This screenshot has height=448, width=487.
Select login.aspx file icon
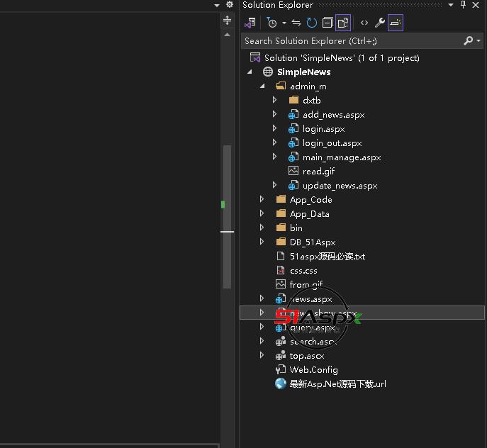[x=293, y=128]
